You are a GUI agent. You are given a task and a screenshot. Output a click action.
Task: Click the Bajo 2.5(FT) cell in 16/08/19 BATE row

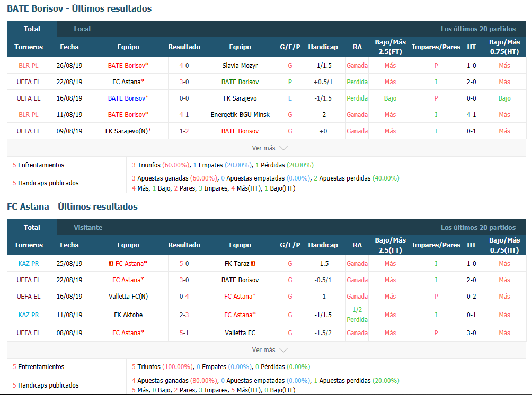(390, 98)
